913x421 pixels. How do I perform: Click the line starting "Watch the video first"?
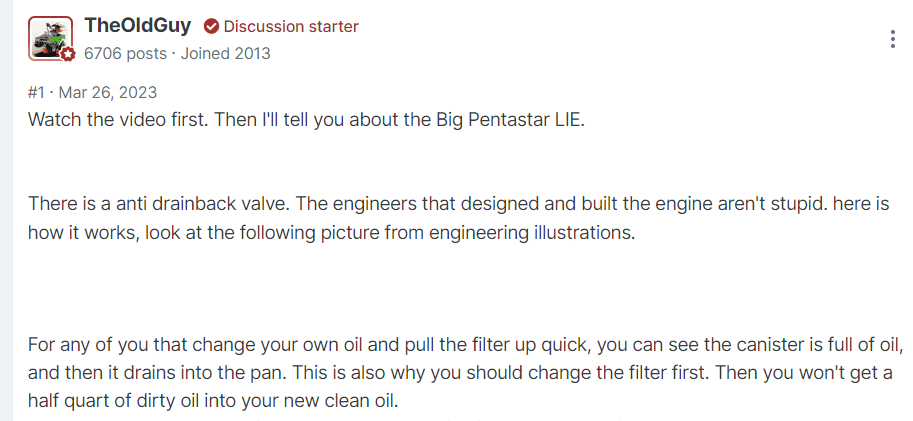[306, 120]
